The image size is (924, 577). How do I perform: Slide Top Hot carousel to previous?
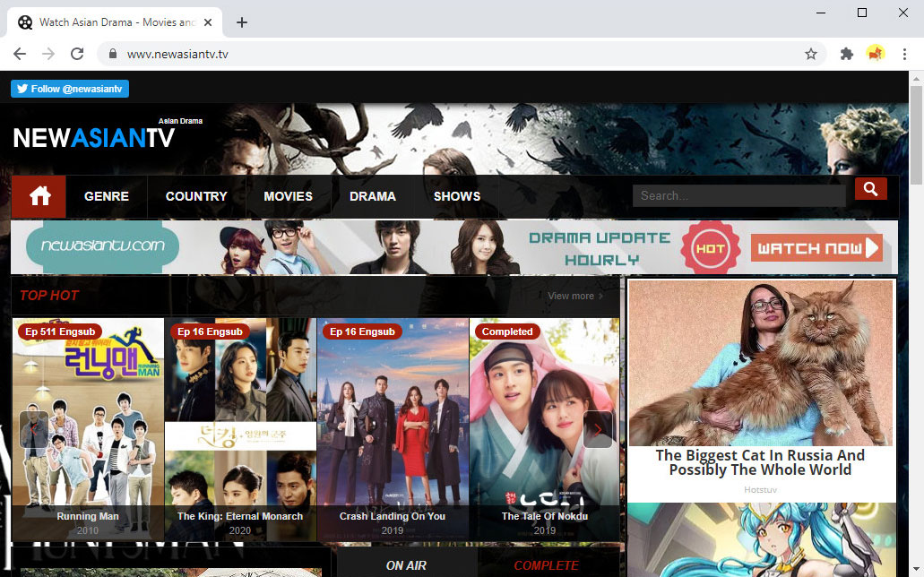click(33, 429)
